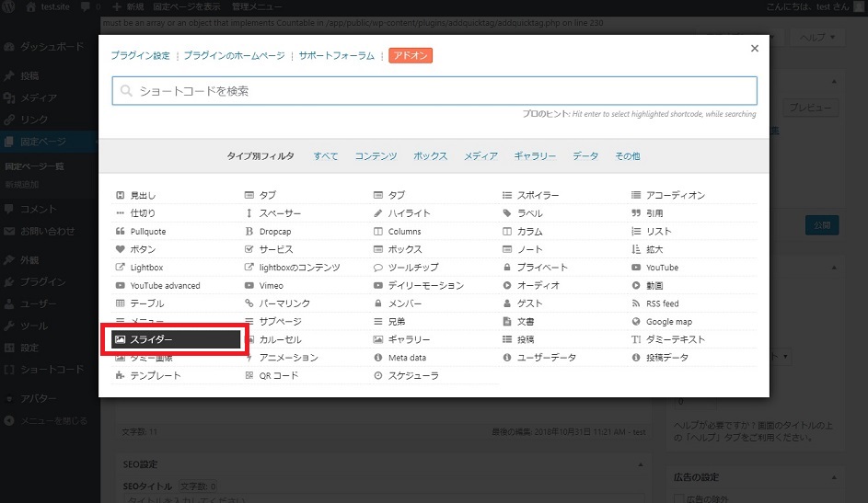The width and height of the screenshot is (868, 503).
Task: Select the スライダー shortcode icon
Action: [120, 339]
